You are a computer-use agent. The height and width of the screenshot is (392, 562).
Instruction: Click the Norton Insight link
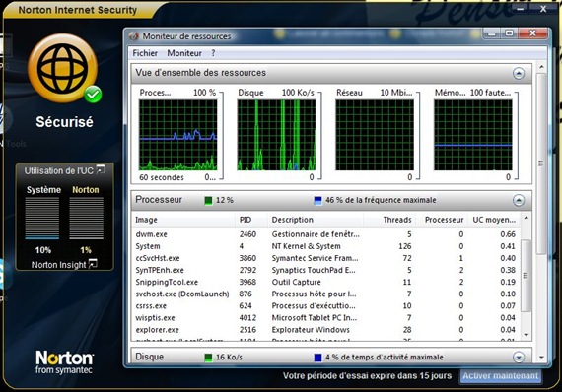point(58,265)
